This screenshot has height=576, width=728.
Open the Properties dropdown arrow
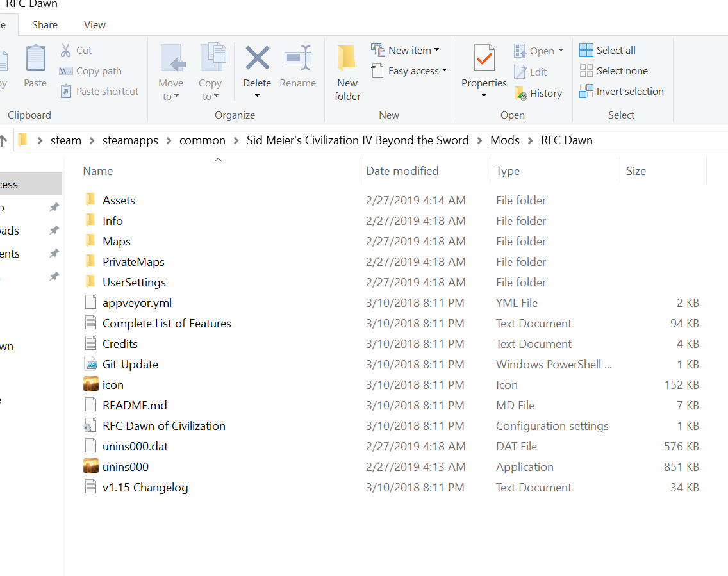(x=484, y=95)
